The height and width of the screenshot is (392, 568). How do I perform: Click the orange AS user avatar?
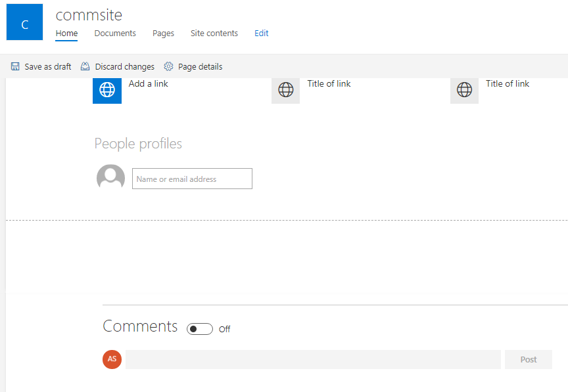point(112,359)
